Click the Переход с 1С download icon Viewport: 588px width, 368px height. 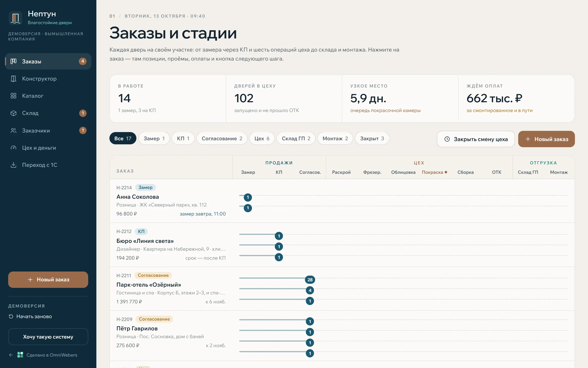[14, 165]
